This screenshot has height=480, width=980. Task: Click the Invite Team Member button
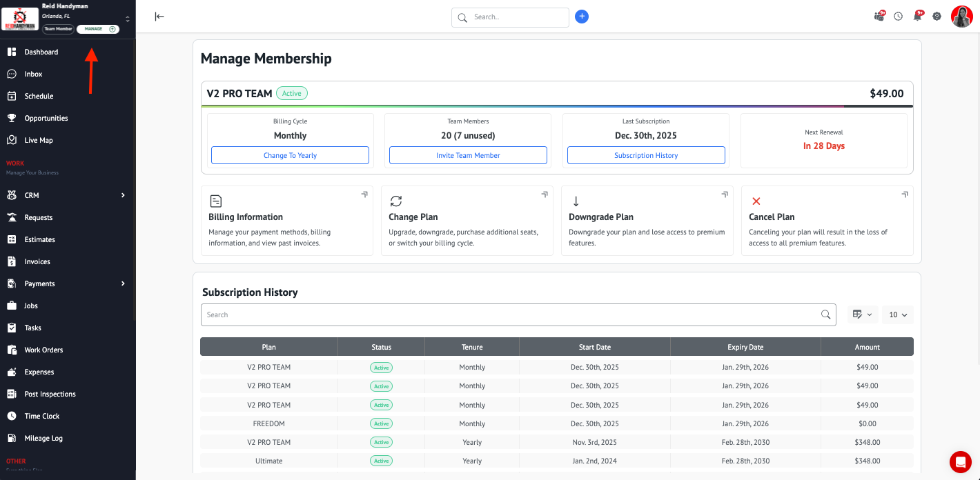pyautogui.click(x=468, y=155)
